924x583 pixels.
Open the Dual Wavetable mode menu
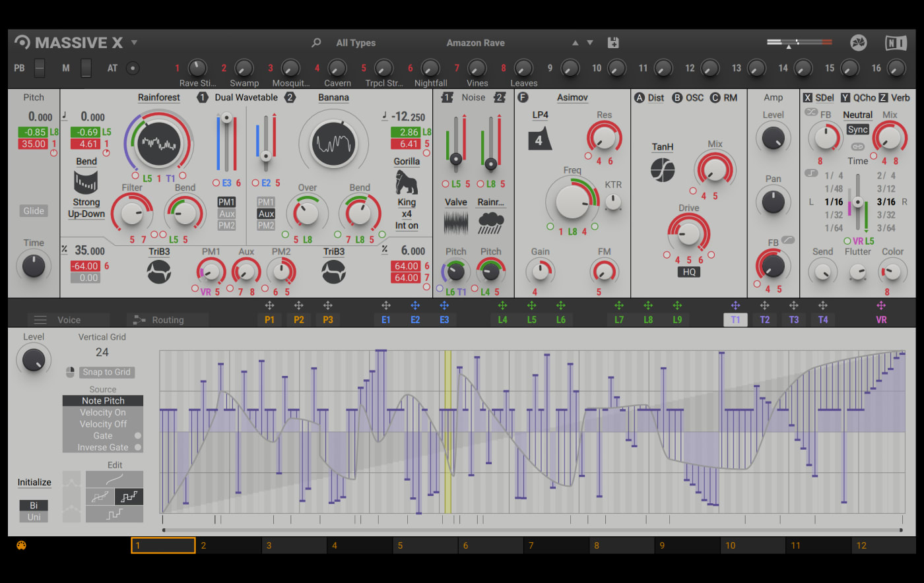pyautogui.click(x=246, y=98)
